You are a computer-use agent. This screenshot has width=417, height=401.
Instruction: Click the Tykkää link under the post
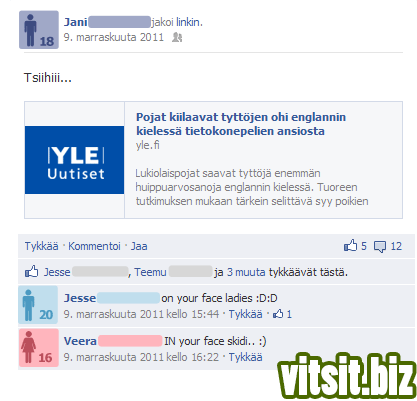pyautogui.click(x=41, y=246)
